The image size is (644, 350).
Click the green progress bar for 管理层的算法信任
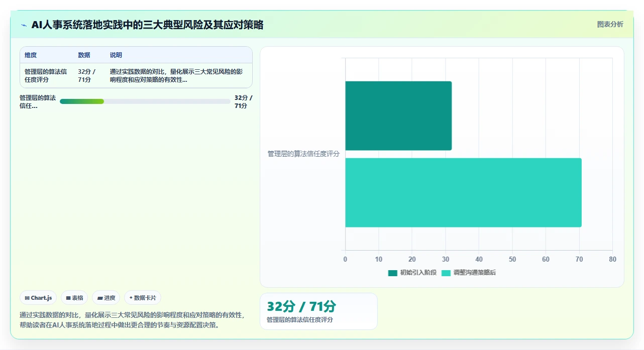click(82, 101)
